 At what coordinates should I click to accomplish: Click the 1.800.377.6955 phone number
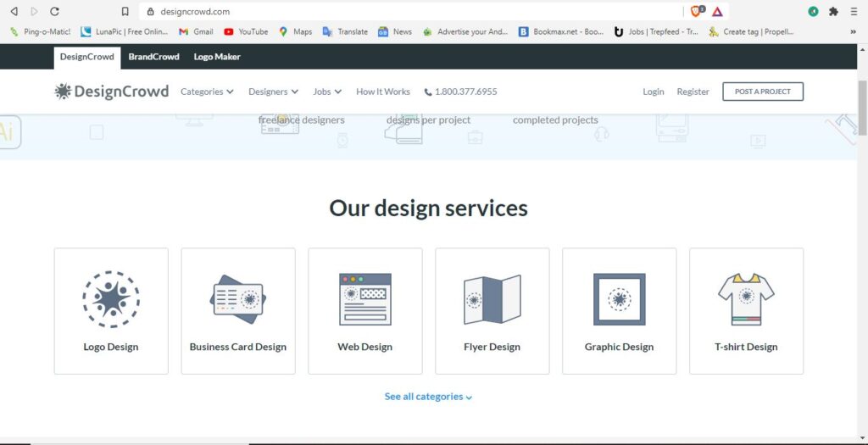pyautogui.click(x=460, y=92)
